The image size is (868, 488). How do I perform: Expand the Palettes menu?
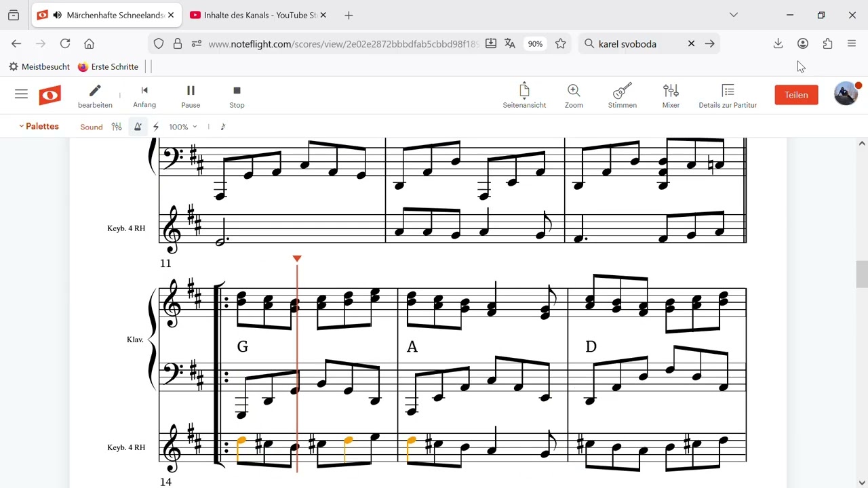pos(39,126)
